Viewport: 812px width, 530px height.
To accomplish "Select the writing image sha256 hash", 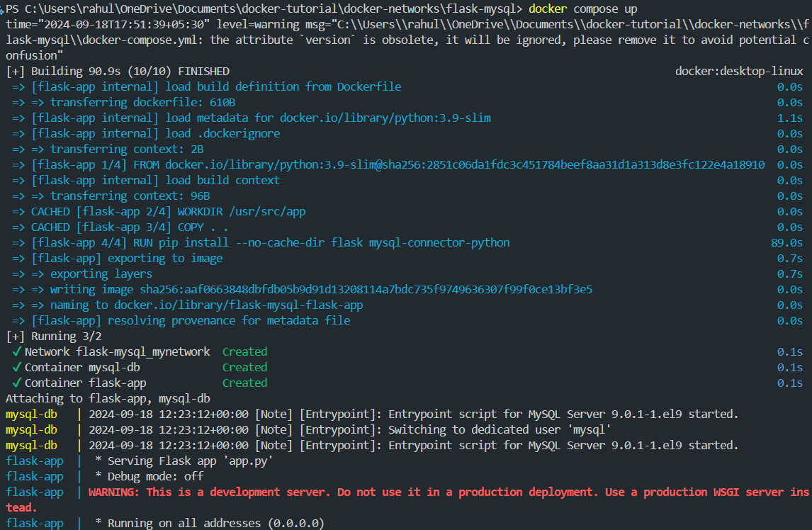I will [x=298, y=289].
